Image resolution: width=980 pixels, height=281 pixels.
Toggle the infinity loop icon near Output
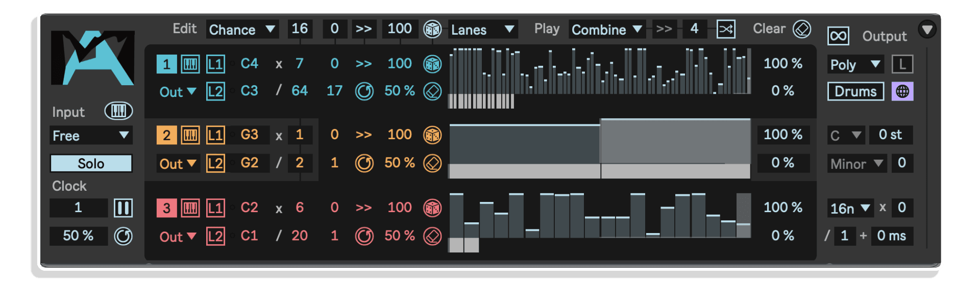(x=838, y=36)
